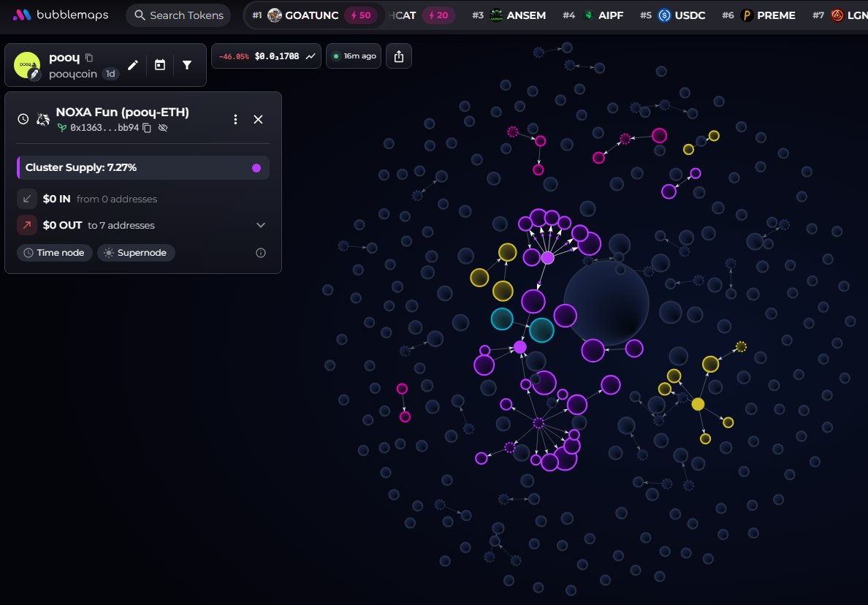Click the $0 IN incoming arrow icon
The height and width of the screenshot is (605, 868).
[x=26, y=199]
